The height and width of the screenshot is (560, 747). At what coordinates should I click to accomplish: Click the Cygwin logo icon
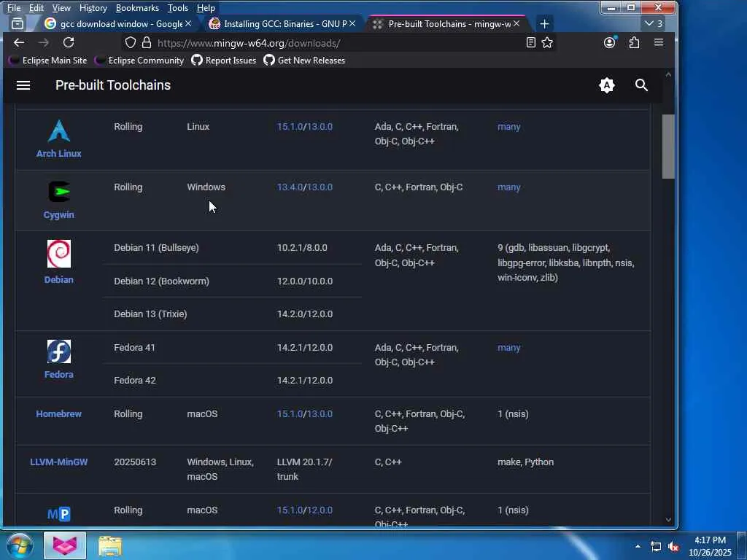point(59,192)
